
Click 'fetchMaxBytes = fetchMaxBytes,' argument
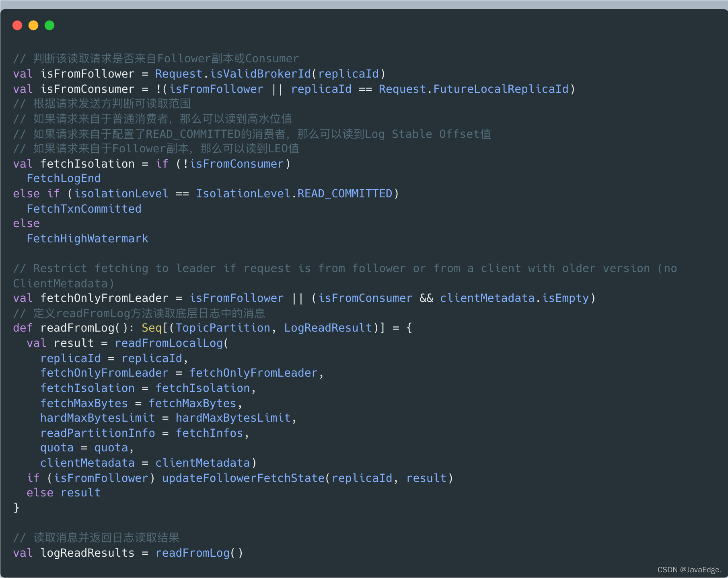141,404
